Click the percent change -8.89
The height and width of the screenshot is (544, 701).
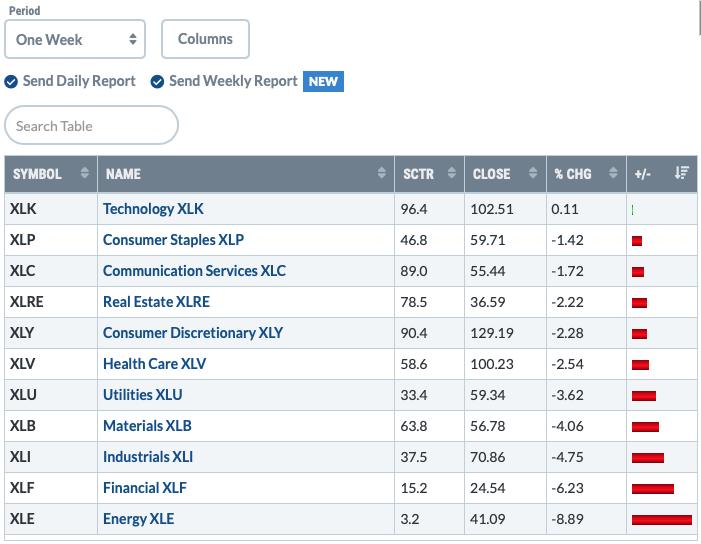tap(567, 519)
